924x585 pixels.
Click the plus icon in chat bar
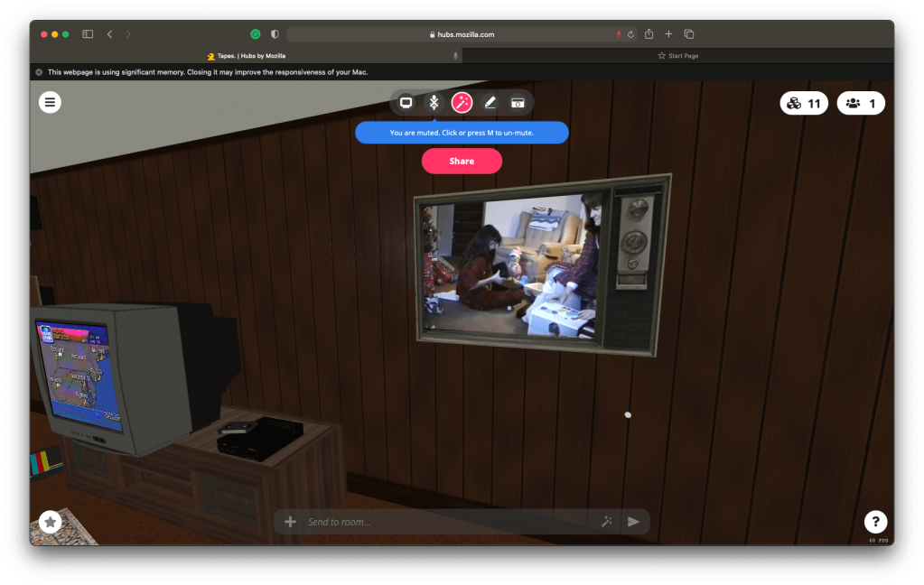point(290,522)
